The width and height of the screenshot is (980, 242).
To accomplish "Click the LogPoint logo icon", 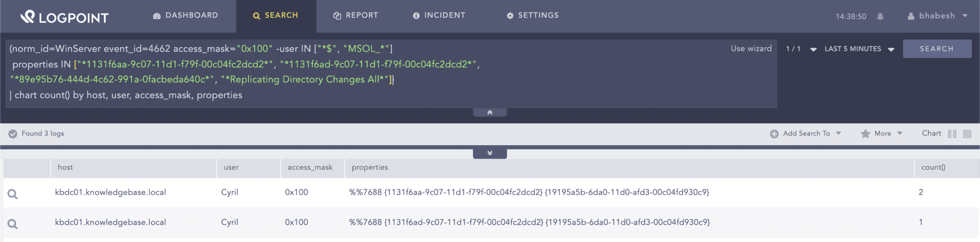I will [28, 17].
